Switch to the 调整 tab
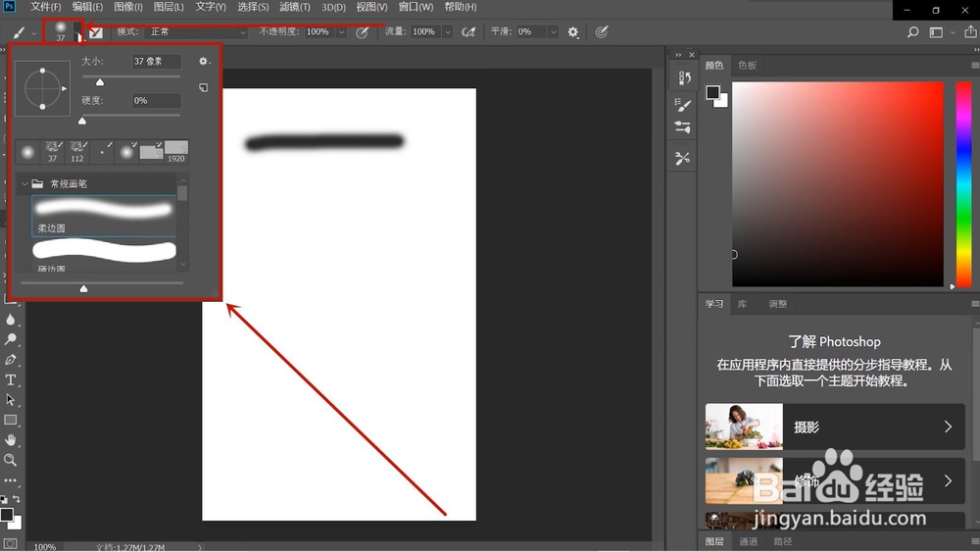 tap(778, 304)
